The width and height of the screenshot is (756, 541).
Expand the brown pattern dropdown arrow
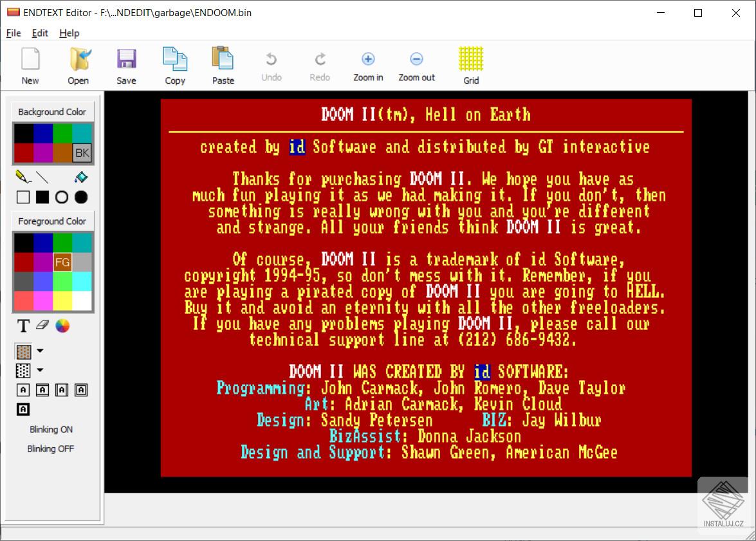40,351
